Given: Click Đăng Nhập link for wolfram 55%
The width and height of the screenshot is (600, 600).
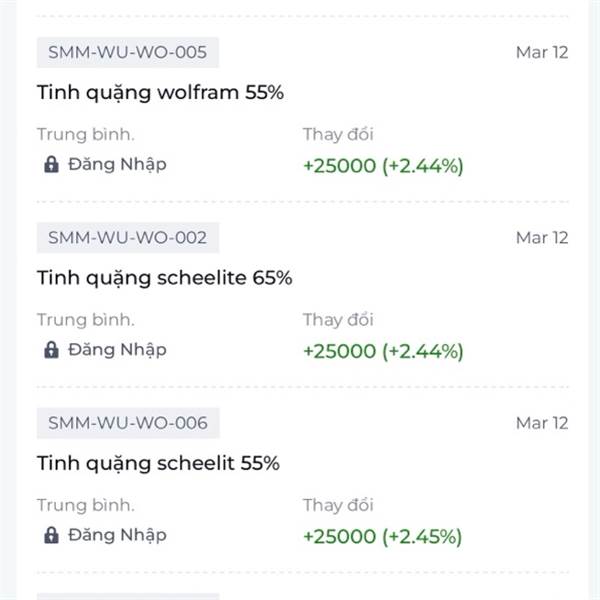Looking at the screenshot, I should point(117,164).
